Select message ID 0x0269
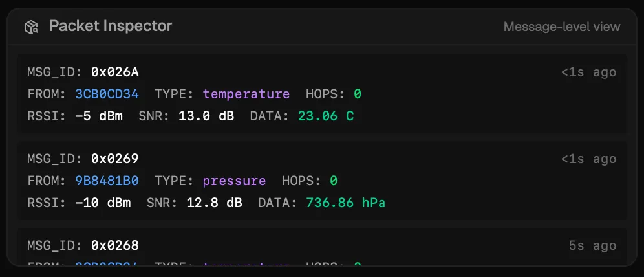644x277 pixels. point(114,159)
